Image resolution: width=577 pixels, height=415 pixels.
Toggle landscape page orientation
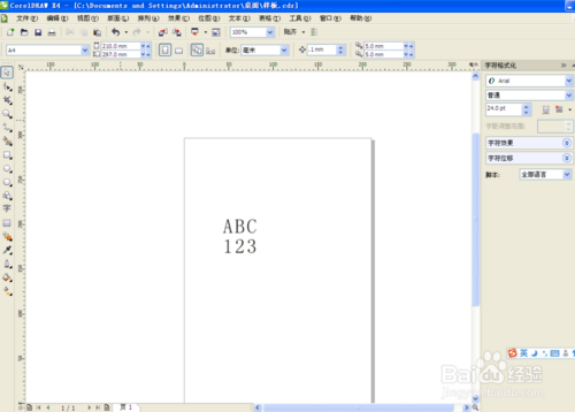tap(179, 50)
